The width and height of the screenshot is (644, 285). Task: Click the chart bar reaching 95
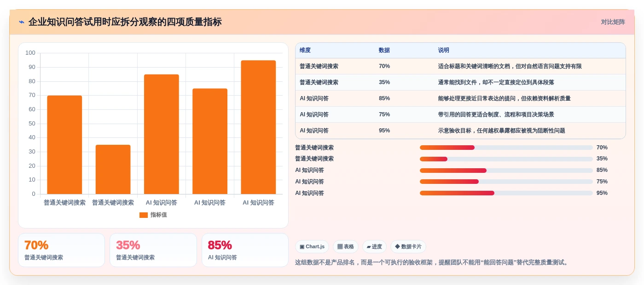(x=258, y=127)
